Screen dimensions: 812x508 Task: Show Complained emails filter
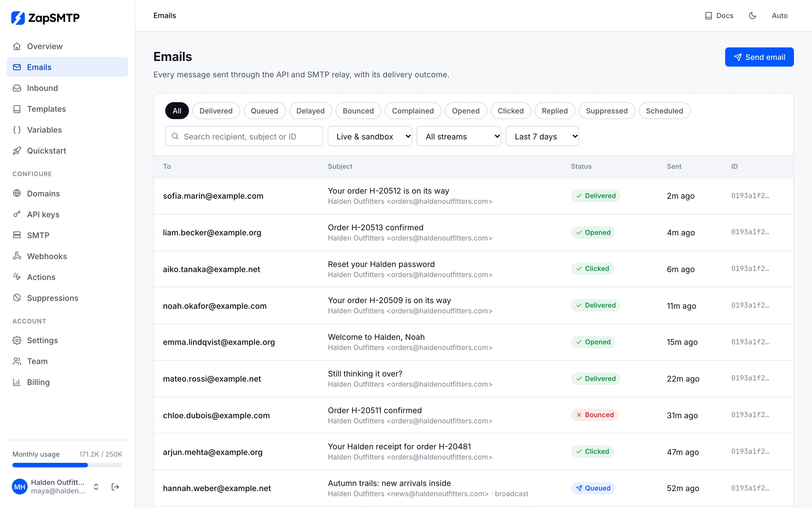[413, 111]
